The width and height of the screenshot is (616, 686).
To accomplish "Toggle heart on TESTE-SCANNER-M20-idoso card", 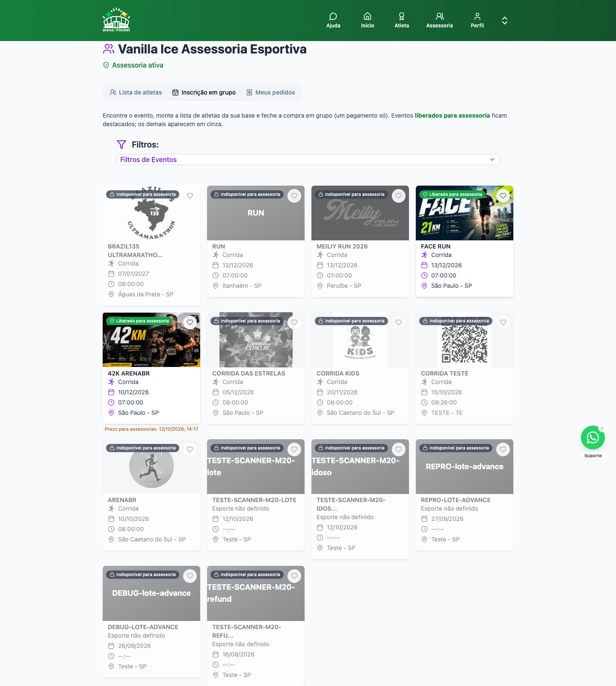I will 399,449.
